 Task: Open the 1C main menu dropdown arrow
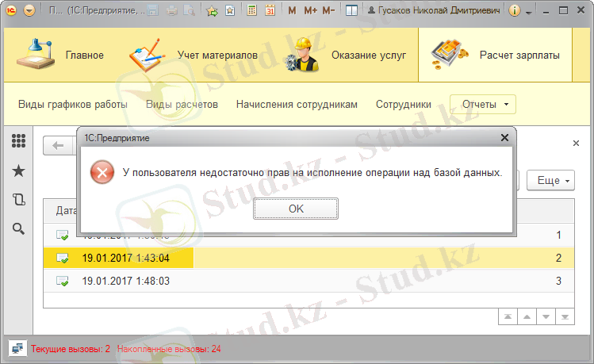pos(29,10)
